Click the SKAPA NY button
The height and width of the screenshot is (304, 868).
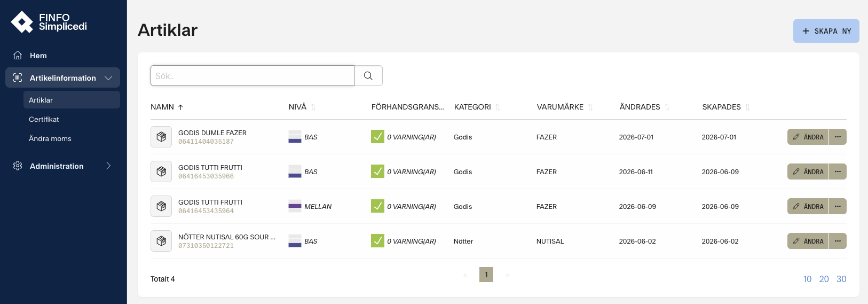[826, 31]
